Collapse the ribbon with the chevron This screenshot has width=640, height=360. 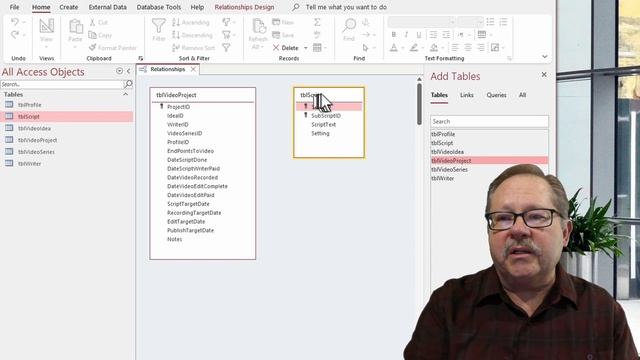tap(545, 57)
